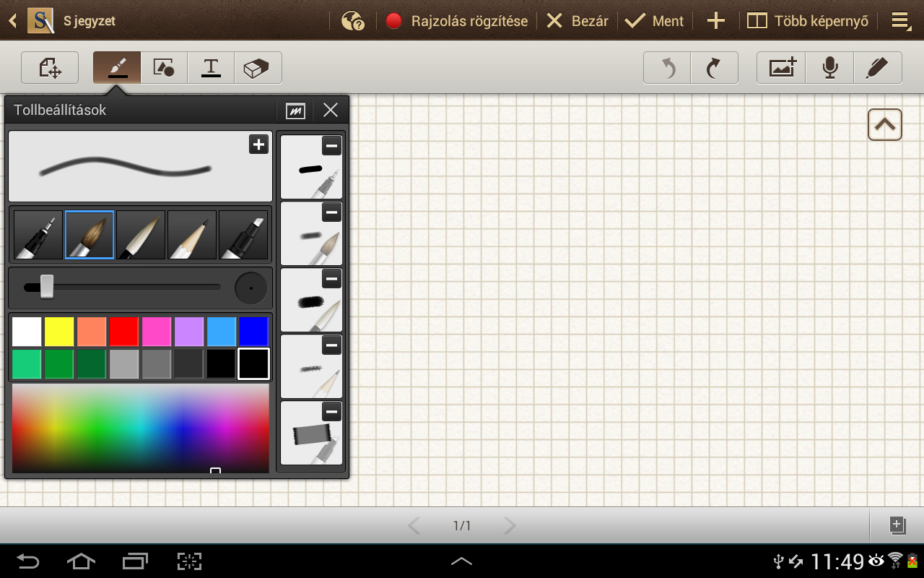Screen dimensions: 924x578
Task: Click the redo arrow
Action: coord(714,68)
